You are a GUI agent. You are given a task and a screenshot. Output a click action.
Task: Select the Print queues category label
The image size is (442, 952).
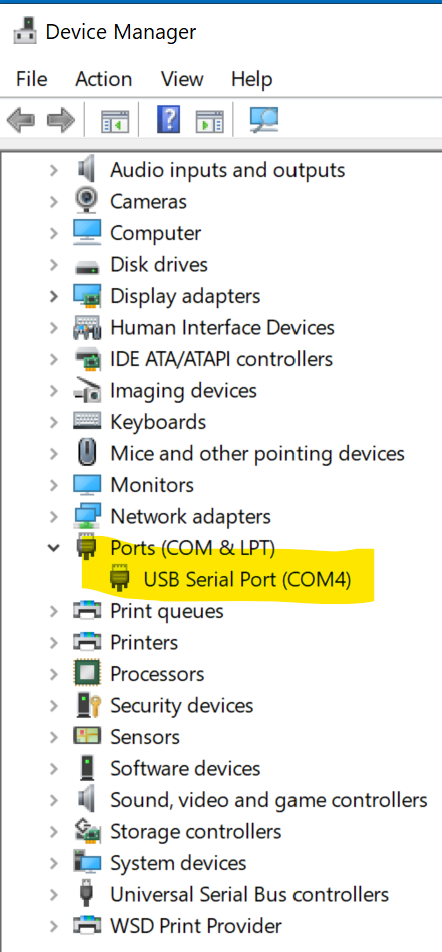coord(166,611)
